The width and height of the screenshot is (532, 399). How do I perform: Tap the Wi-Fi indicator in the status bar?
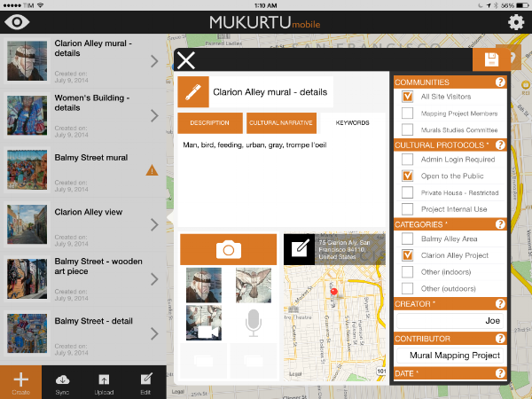pyautogui.click(x=41, y=5)
